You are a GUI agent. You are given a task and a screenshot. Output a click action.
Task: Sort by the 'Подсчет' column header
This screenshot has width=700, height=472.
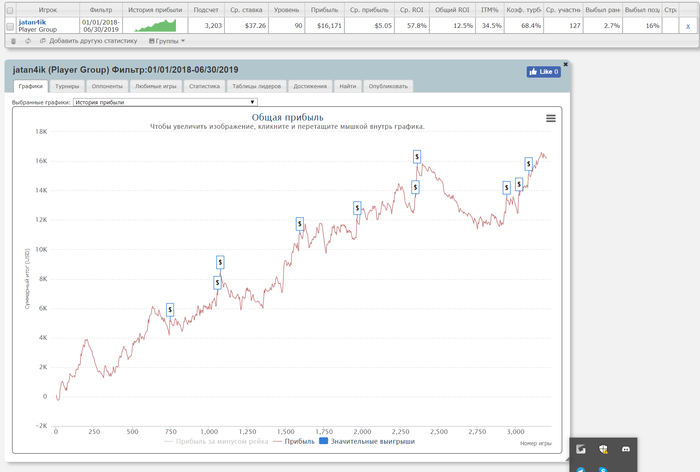tap(206, 10)
